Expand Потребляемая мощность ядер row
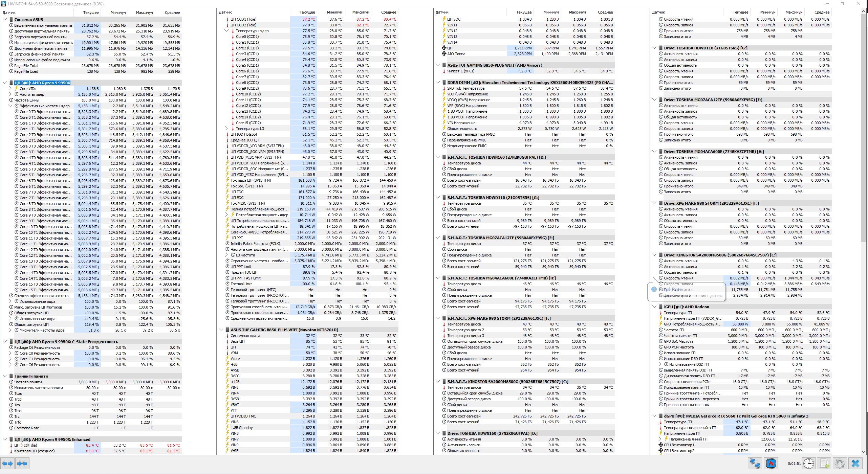 226,215
